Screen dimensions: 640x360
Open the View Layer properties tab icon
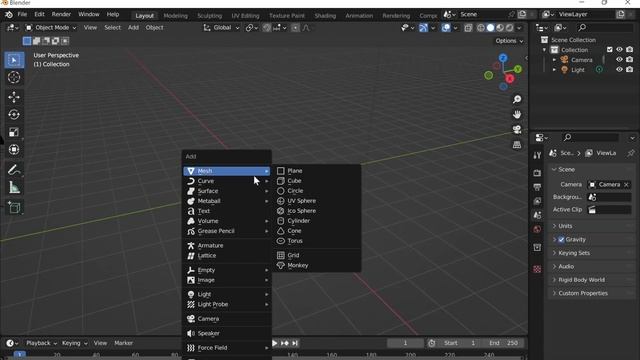tap(537, 201)
